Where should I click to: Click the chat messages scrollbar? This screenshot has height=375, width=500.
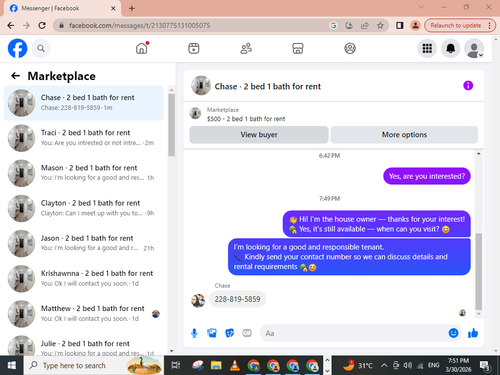pyautogui.click(x=479, y=272)
